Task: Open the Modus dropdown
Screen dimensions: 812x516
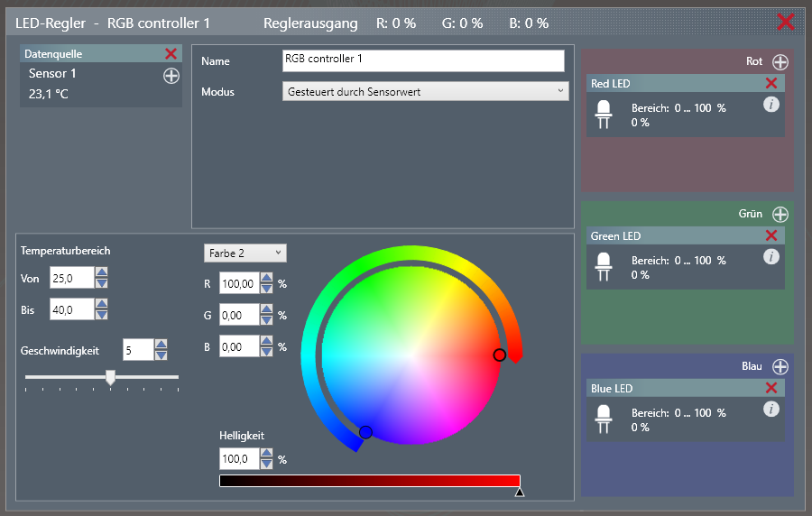Action: tap(425, 91)
